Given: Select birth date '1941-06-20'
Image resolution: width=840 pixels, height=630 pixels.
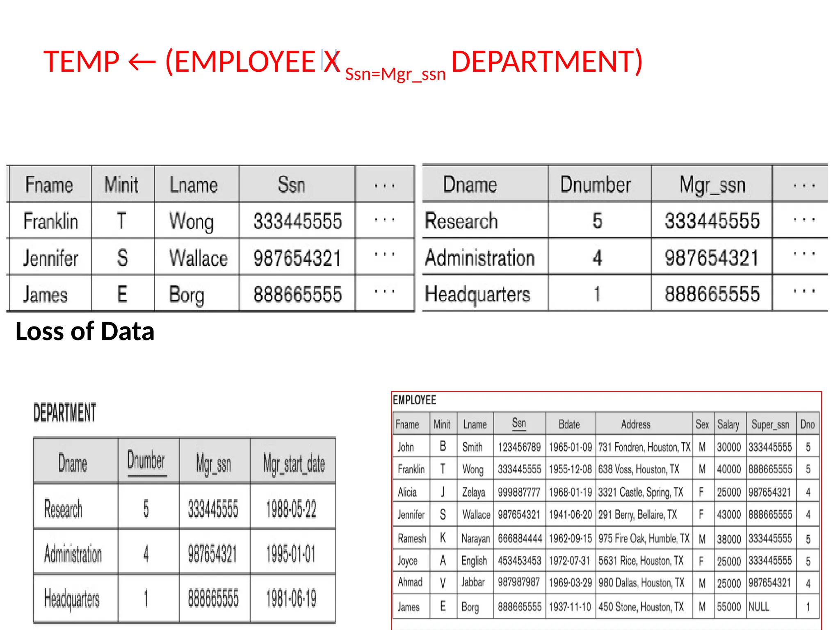Looking at the screenshot, I should (x=570, y=515).
